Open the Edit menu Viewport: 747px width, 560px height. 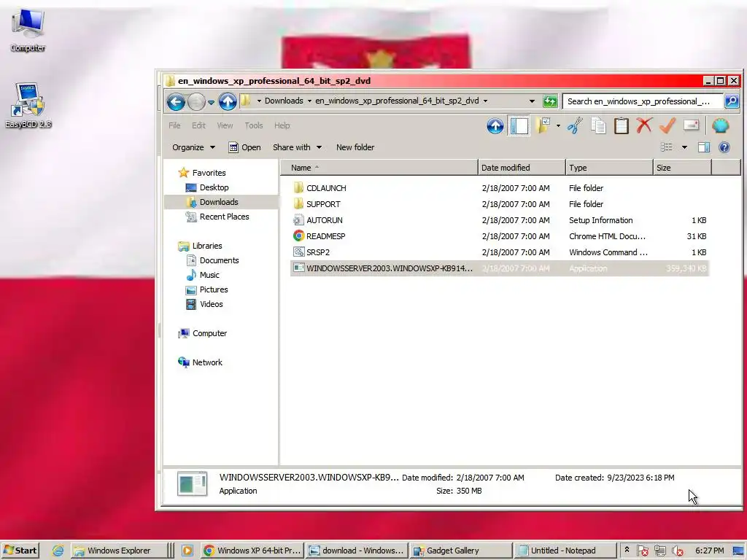point(198,125)
